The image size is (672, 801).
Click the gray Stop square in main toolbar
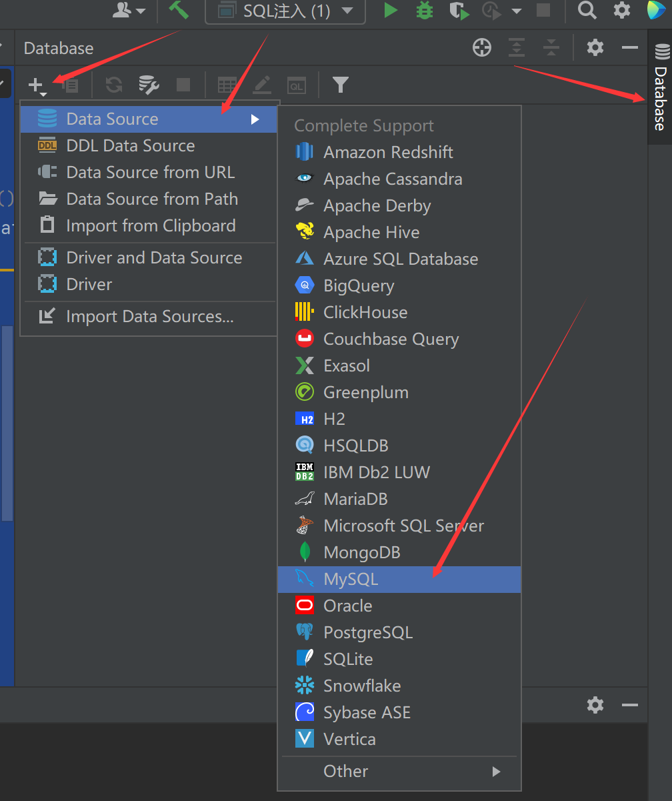[543, 10]
